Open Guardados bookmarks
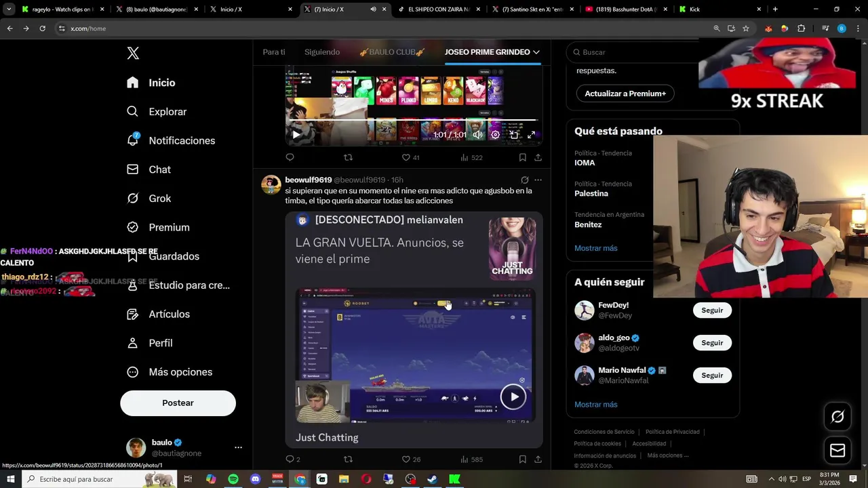The height and width of the screenshot is (488, 868). [x=163, y=256]
